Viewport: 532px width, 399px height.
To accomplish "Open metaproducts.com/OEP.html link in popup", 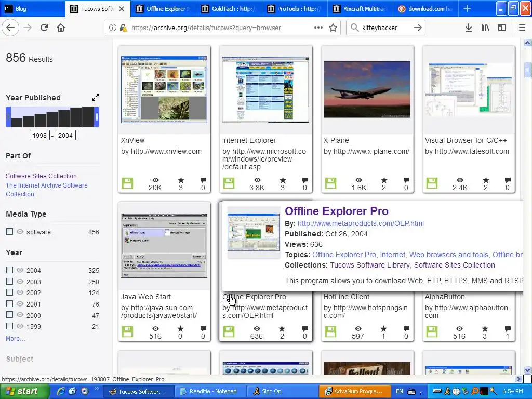I will click(361, 223).
